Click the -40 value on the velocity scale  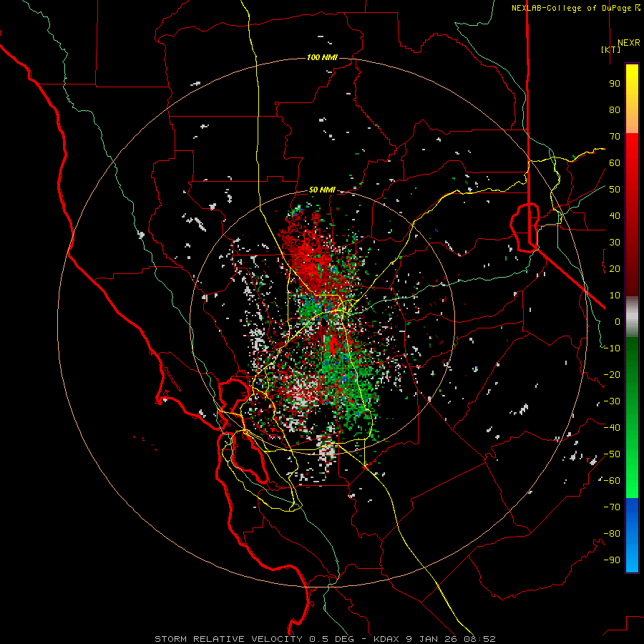click(612, 428)
